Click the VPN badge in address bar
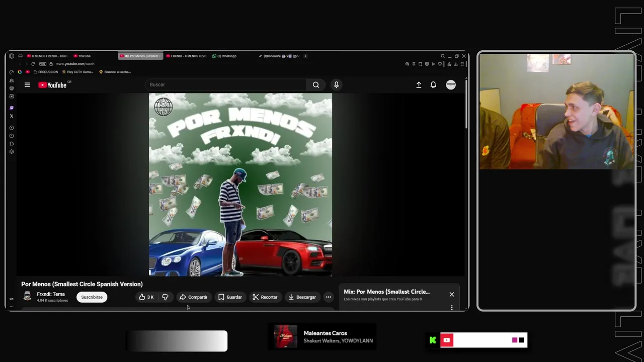The image size is (644, 362). point(43,64)
